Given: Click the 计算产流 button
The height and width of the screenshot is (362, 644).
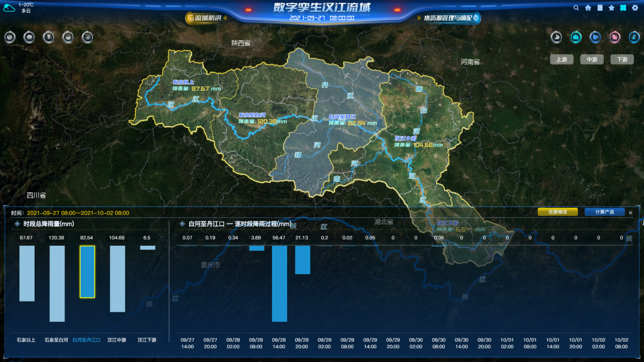Looking at the screenshot, I should click(x=604, y=212).
